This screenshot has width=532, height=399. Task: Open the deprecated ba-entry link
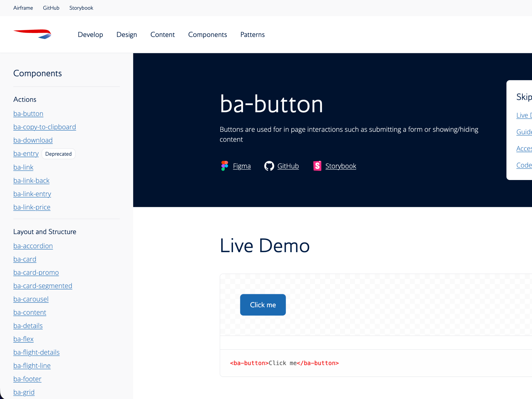[x=26, y=154]
